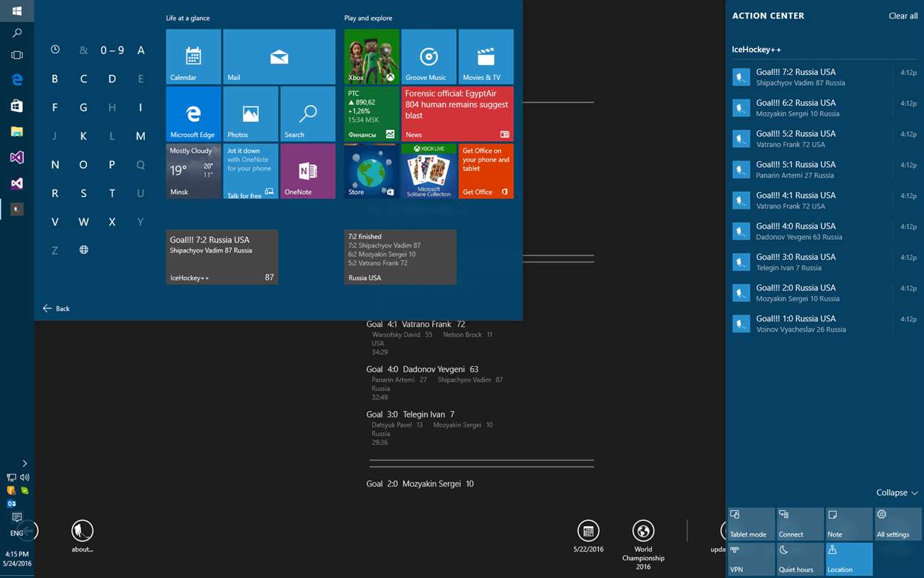Open Goal 3:0 Telegin Ivan notification
The height and width of the screenshot is (578, 924).
coord(824,262)
